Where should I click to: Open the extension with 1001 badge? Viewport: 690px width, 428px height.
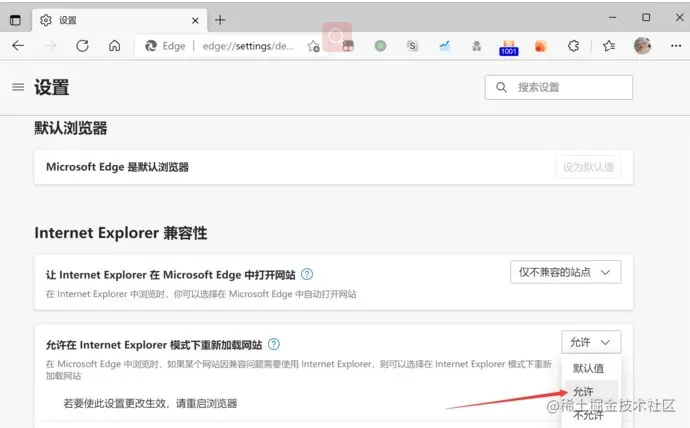[x=509, y=48]
